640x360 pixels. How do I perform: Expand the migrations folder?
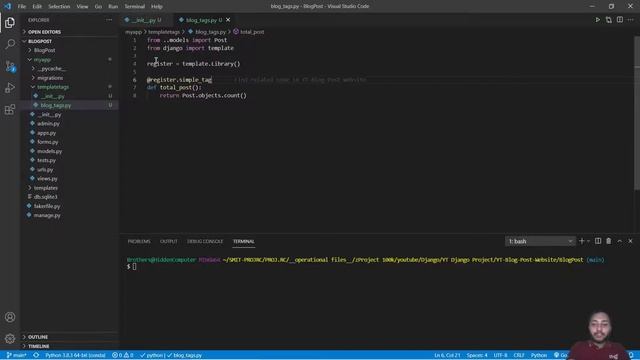coord(69,78)
